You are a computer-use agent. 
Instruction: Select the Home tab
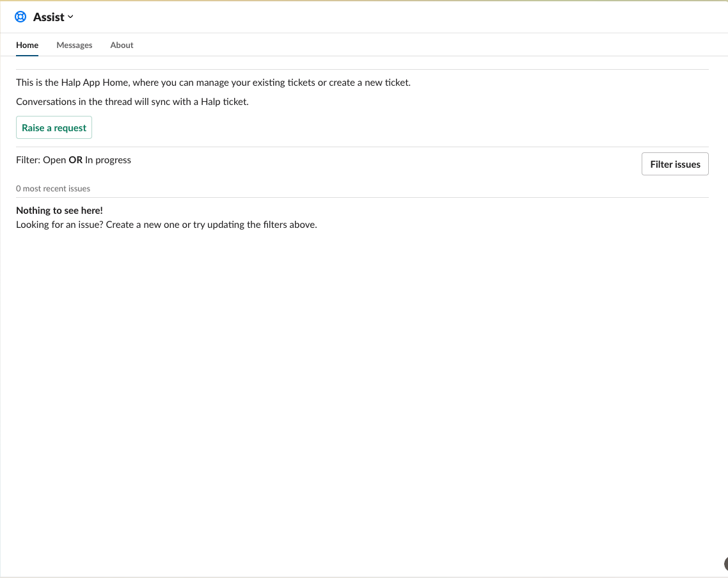click(x=27, y=45)
